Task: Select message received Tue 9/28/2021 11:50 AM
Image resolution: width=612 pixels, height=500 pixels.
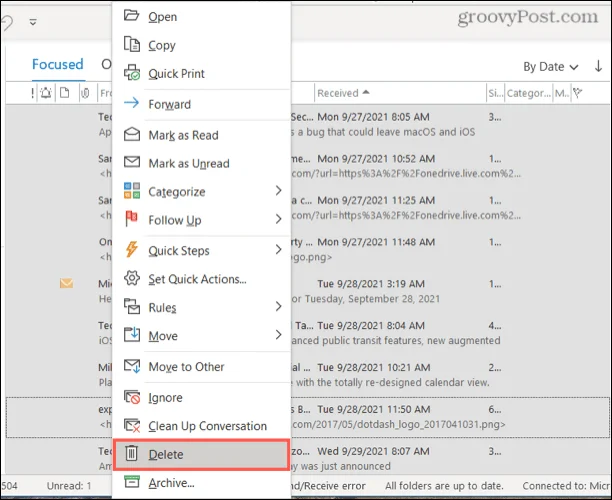Action: click(374, 417)
